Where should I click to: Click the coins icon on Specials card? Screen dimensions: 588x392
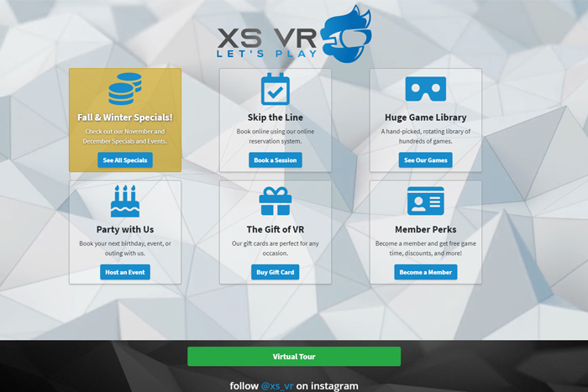pyautogui.click(x=125, y=89)
